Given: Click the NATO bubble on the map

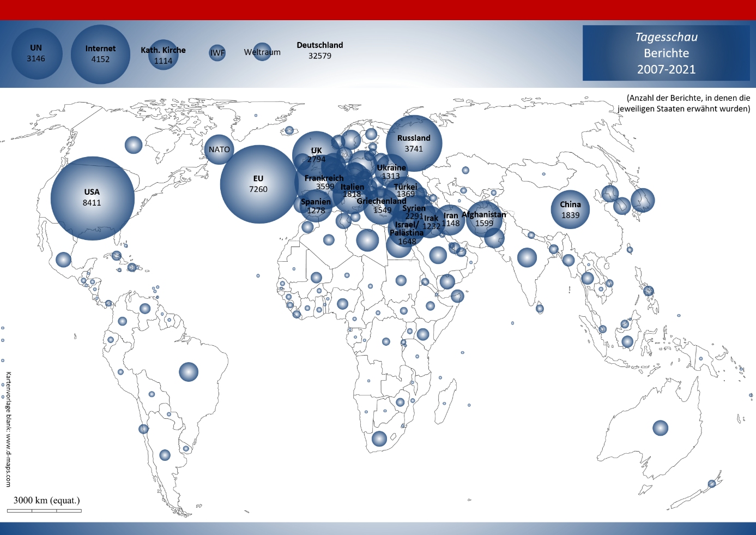Looking at the screenshot, I should (x=219, y=148).
